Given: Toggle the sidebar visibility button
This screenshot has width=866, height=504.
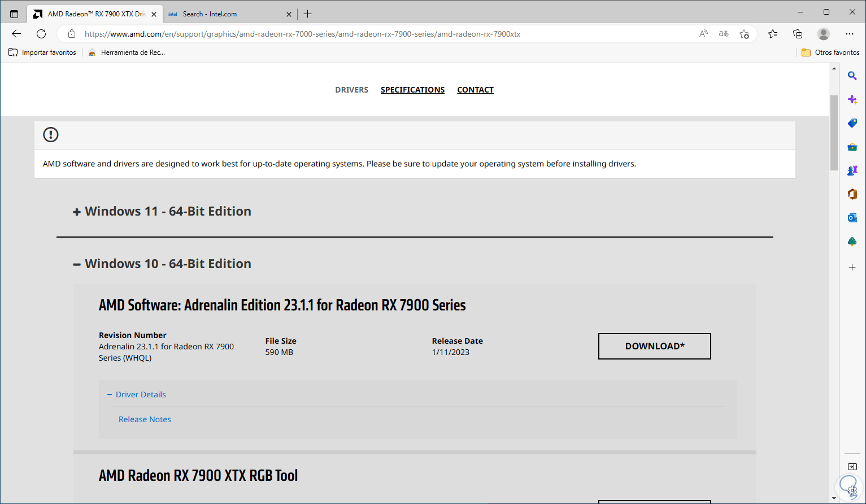Looking at the screenshot, I should [x=852, y=467].
